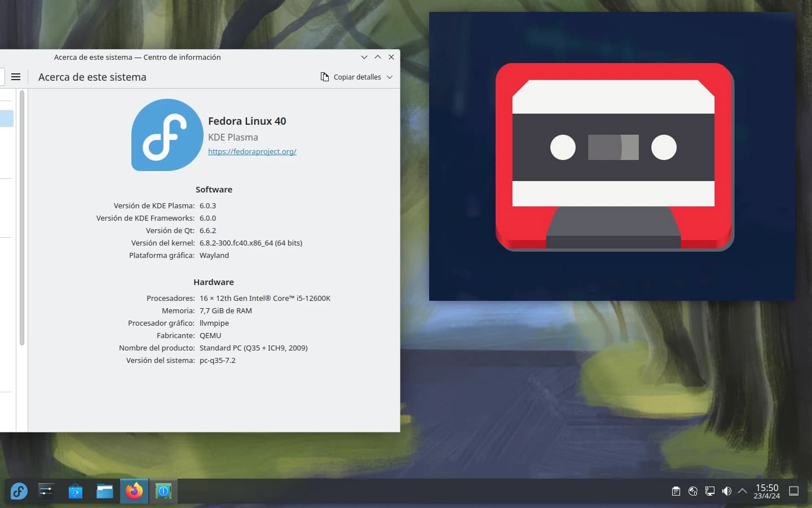Open the disks and devices tray icon
The image size is (812, 508).
tap(693, 491)
